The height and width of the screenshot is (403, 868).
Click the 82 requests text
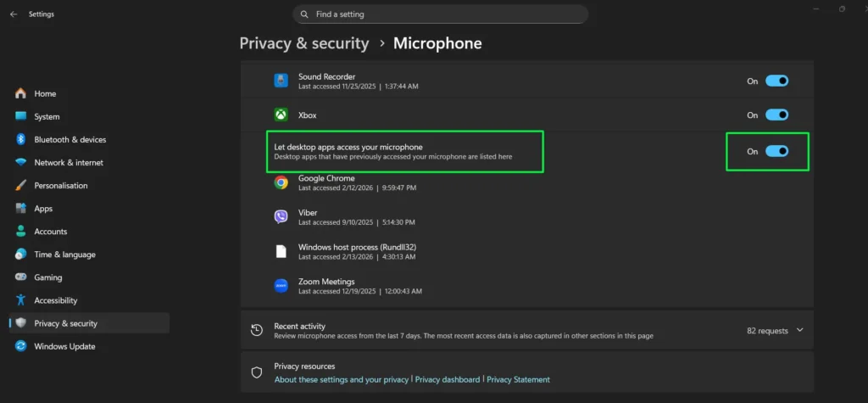767,331
